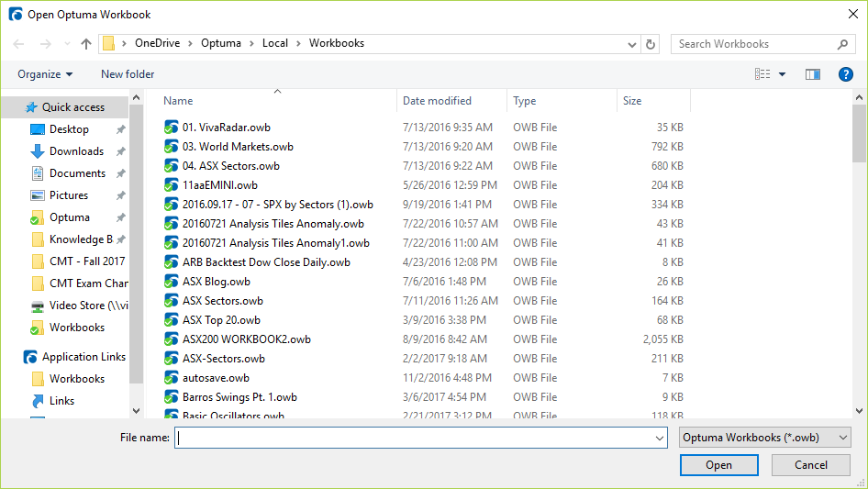Click the Back navigation arrow
The width and height of the screenshot is (868, 489).
click(x=18, y=44)
